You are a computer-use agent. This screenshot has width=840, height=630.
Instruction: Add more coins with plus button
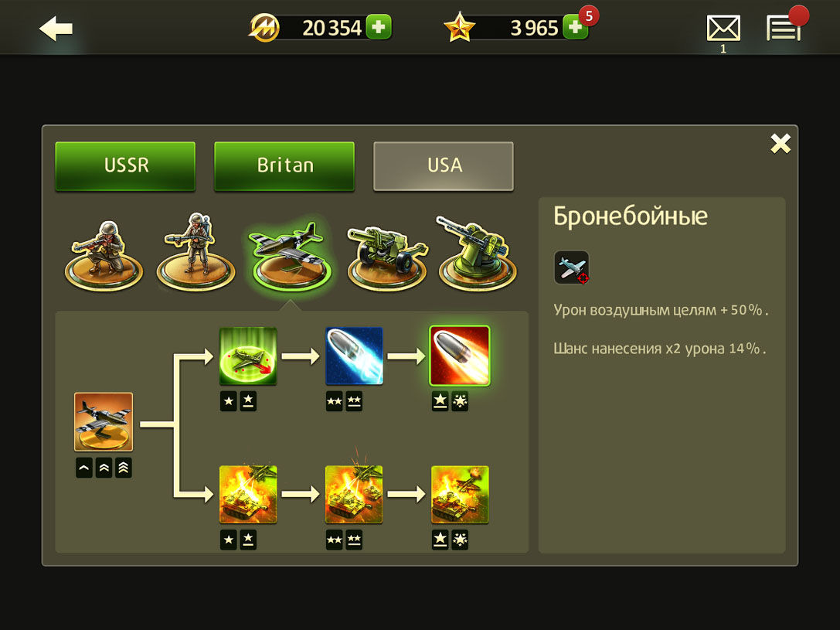pos(379,27)
